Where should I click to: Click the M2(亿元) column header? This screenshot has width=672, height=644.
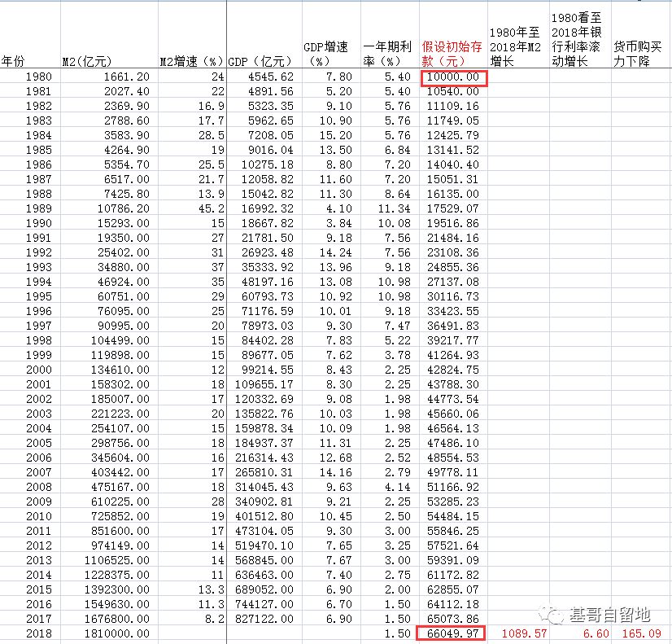(87, 61)
